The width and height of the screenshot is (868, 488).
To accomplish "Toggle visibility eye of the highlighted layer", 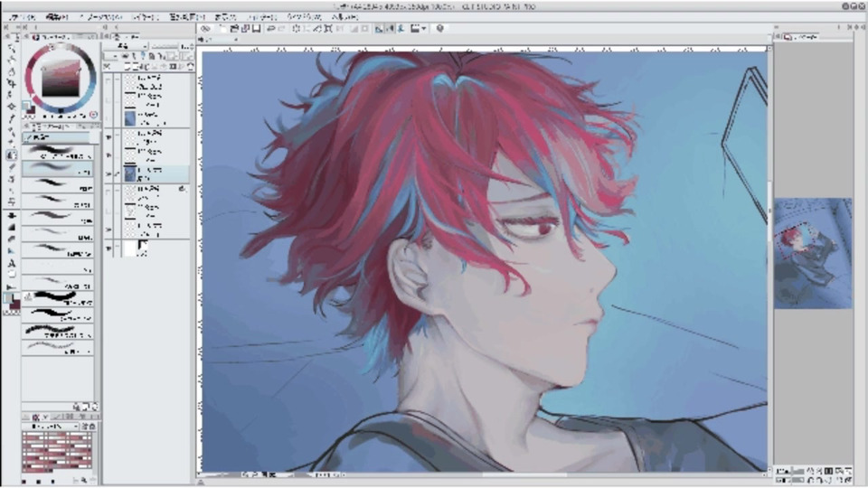I will pos(108,174).
